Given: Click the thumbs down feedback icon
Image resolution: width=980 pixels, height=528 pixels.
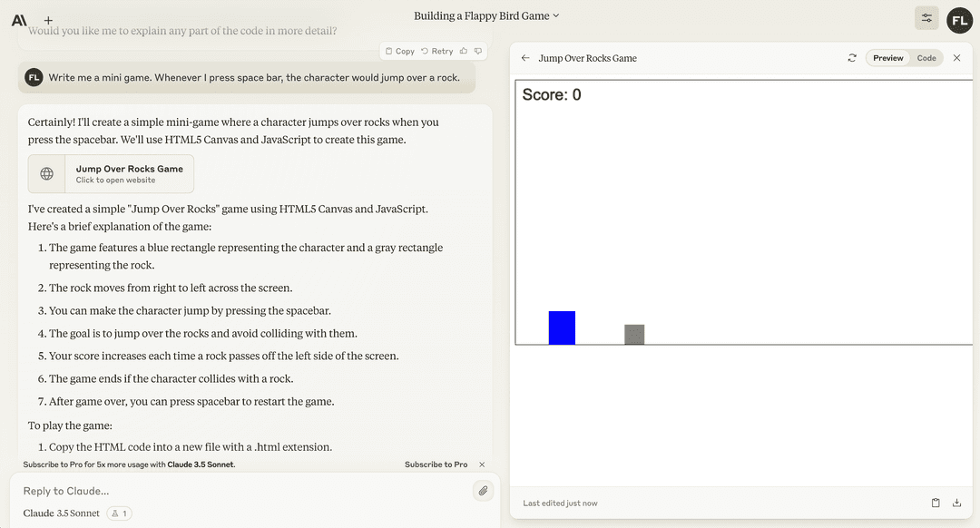Looking at the screenshot, I should click(x=478, y=52).
